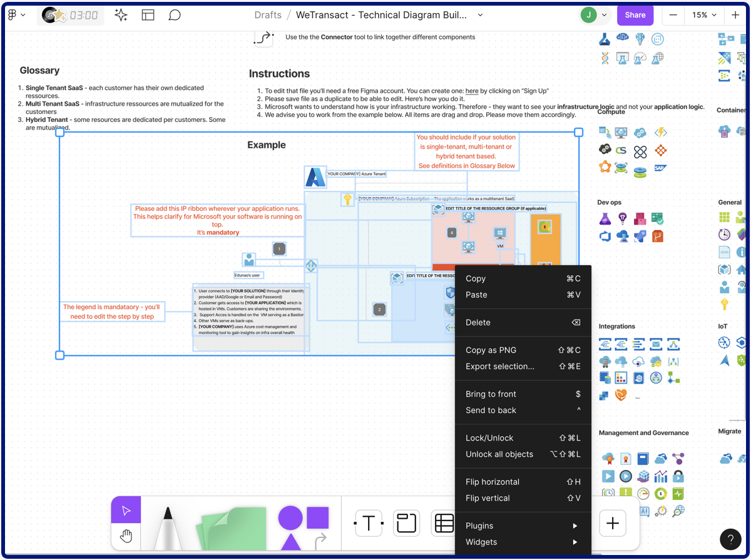Choose Delete from the context menu
Screen dimensions: 751x560
click(x=523, y=322)
